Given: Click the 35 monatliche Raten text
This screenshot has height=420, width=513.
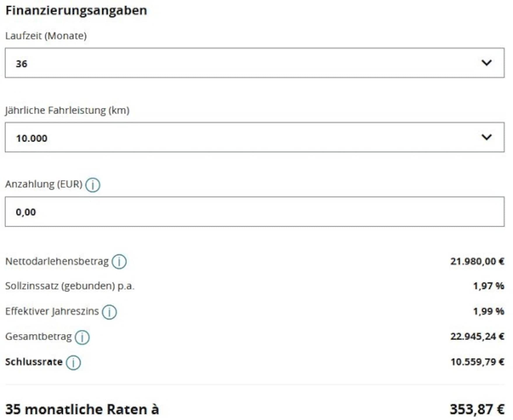Looking at the screenshot, I should [82, 409].
